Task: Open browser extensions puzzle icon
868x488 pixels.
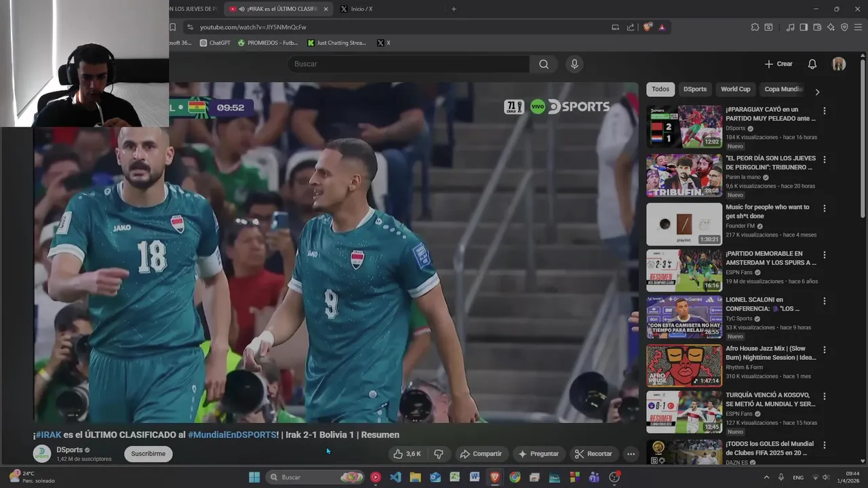Action: click(755, 27)
